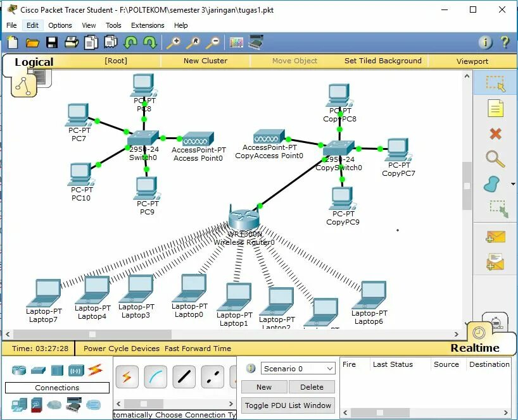Screen dimensions: 518x420
Task: Select the Hubs device category icon
Action: pyautogui.click(x=57, y=371)
